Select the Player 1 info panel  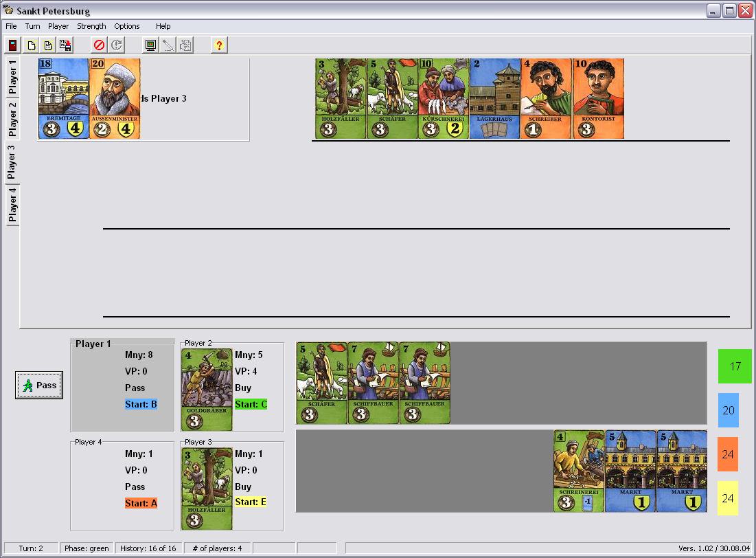pyautogui.click(x=122, y=386)
